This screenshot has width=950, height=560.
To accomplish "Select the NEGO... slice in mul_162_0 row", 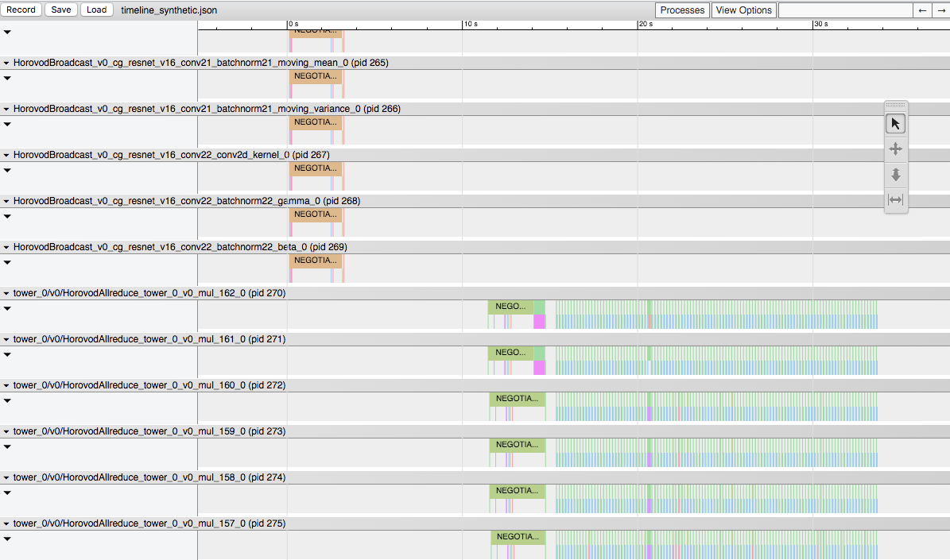I will click(510, 307).
